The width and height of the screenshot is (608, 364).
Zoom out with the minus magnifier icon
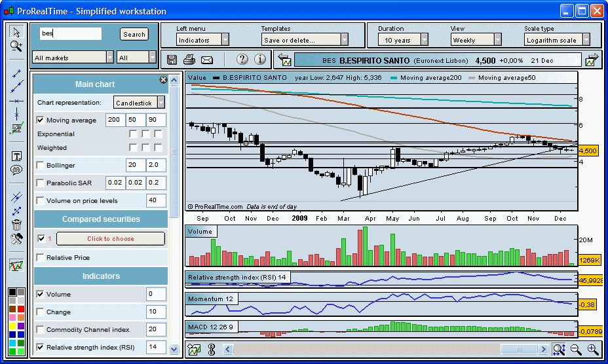coord(576,350)
